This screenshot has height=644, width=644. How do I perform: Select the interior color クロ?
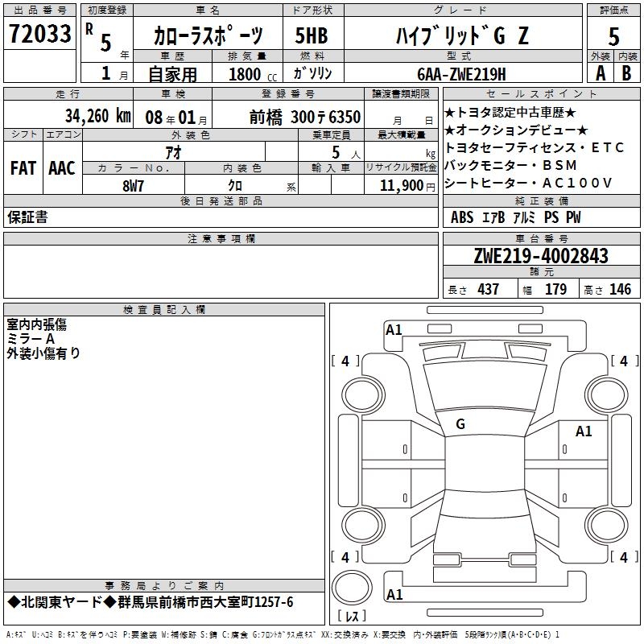(x=235, y=186)
